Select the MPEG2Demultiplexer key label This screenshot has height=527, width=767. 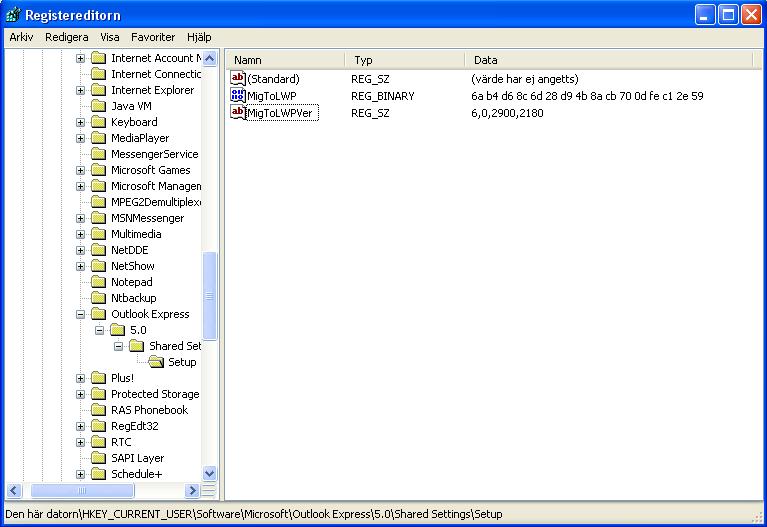(x=156, y=202)
